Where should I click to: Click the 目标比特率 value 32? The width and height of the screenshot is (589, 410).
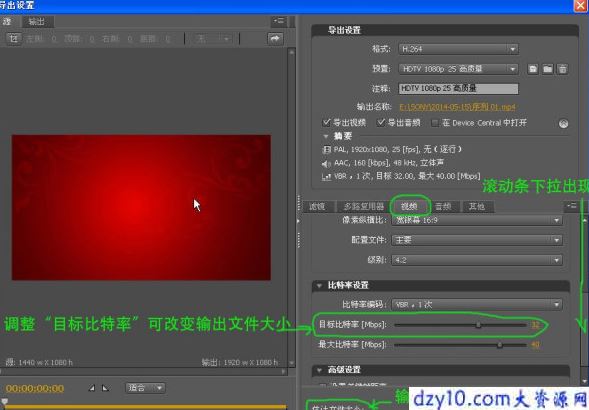[x=535, y=325]
